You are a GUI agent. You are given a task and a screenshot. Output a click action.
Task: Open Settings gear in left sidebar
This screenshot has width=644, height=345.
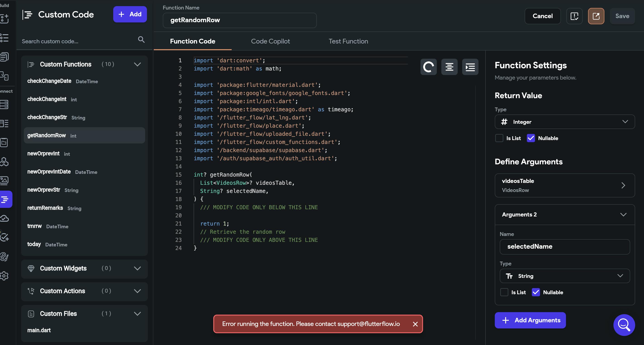pos(5,276)
